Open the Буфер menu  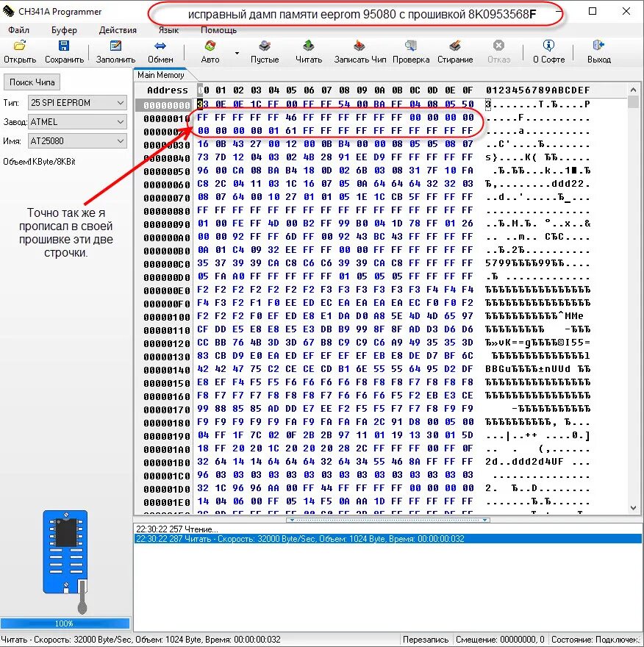click(x=64, y=30)
